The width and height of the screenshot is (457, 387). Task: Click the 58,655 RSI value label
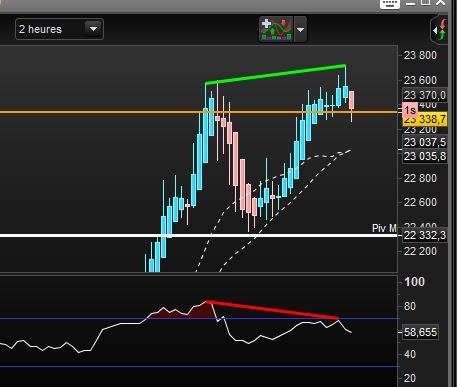tap(420, 332)
